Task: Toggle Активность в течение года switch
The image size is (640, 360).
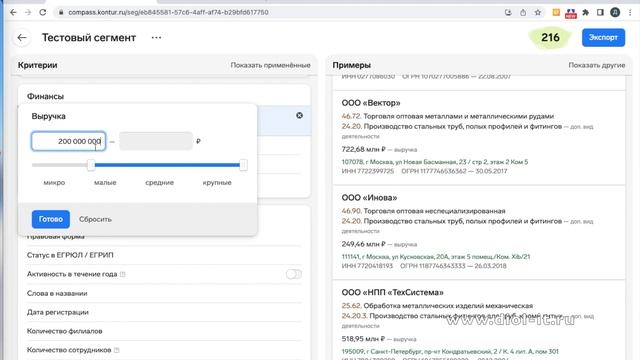Action: point(293,274)
